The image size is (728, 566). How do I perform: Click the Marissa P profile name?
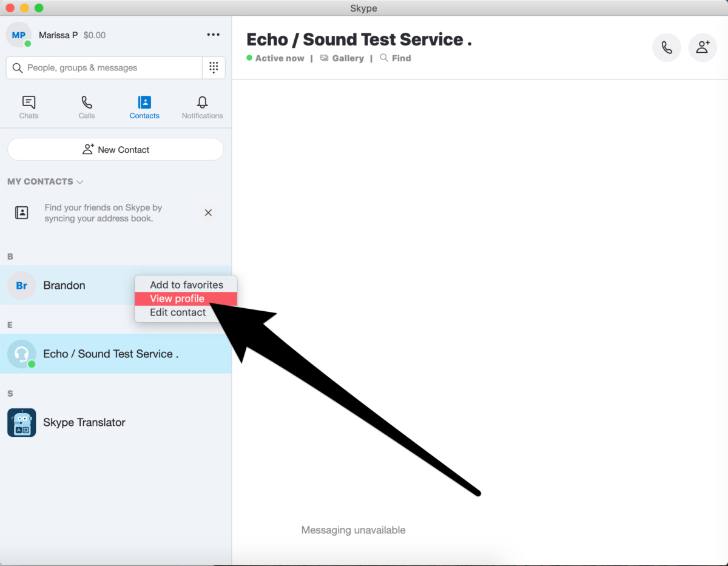tap(58, 35)
